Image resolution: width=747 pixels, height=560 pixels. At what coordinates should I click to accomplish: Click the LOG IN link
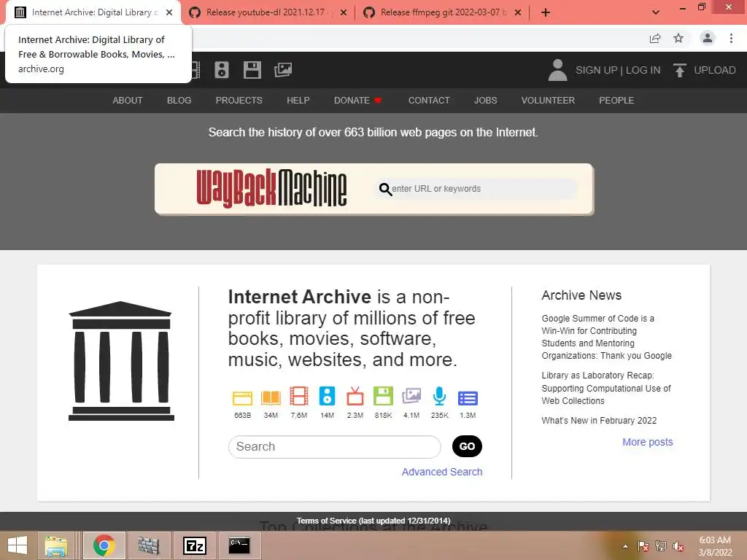[x=643, y=70]
